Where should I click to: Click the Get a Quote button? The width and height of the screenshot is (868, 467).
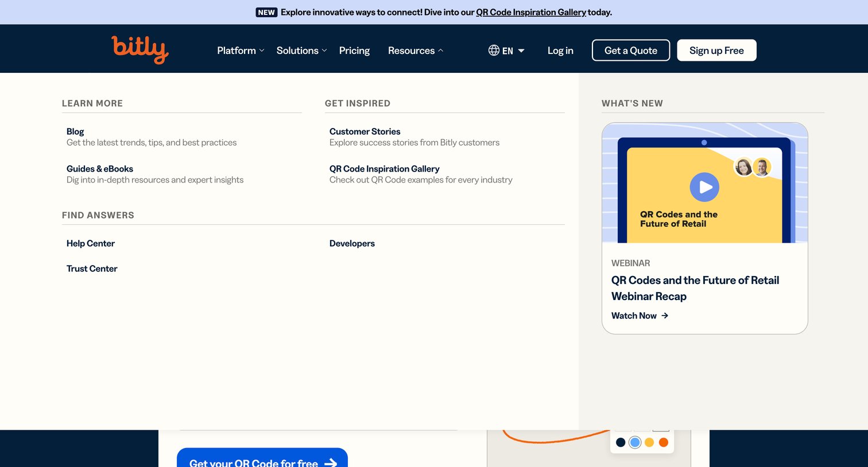pos(631,50)
